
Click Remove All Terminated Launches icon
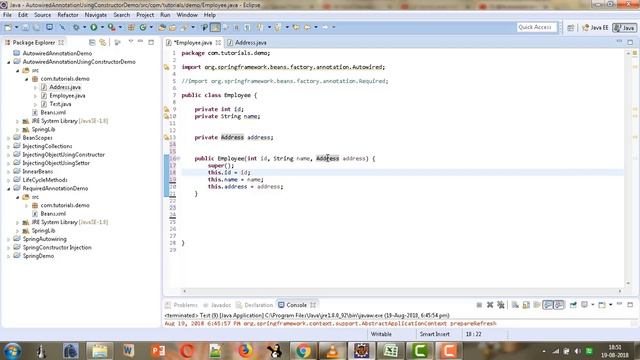501,305
